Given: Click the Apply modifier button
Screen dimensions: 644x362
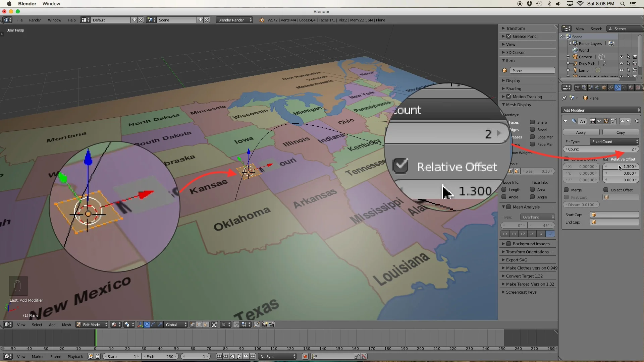Looking at the screenshot, I should (x=581, y=132).
